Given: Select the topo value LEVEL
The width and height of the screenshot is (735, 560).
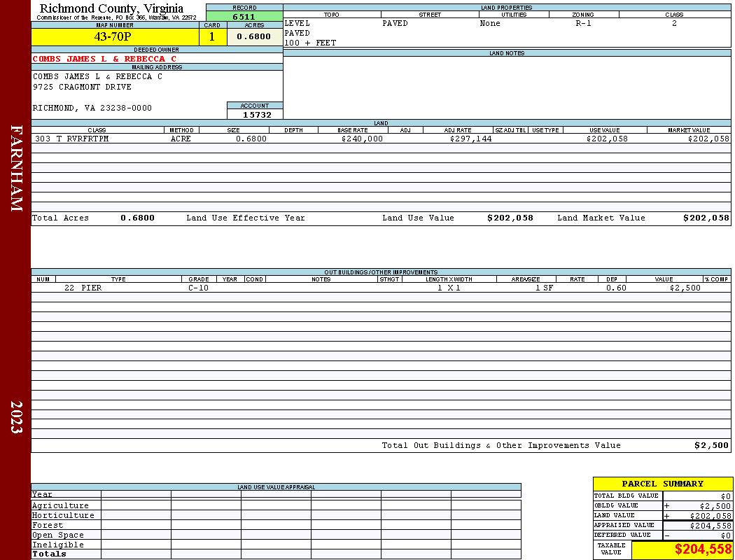Looking at the screenshot, I should click(x=297, y=23).
